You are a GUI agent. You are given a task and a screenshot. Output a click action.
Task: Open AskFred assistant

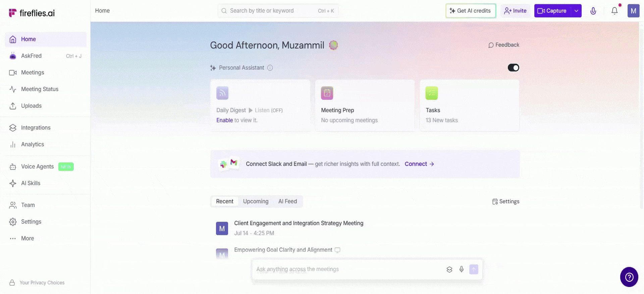tap(46, 56)
